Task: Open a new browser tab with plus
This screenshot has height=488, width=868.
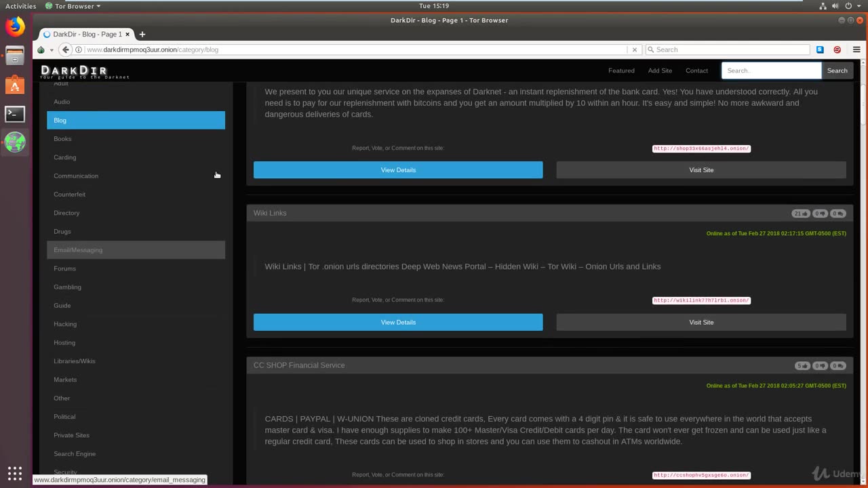Action: 142,35
